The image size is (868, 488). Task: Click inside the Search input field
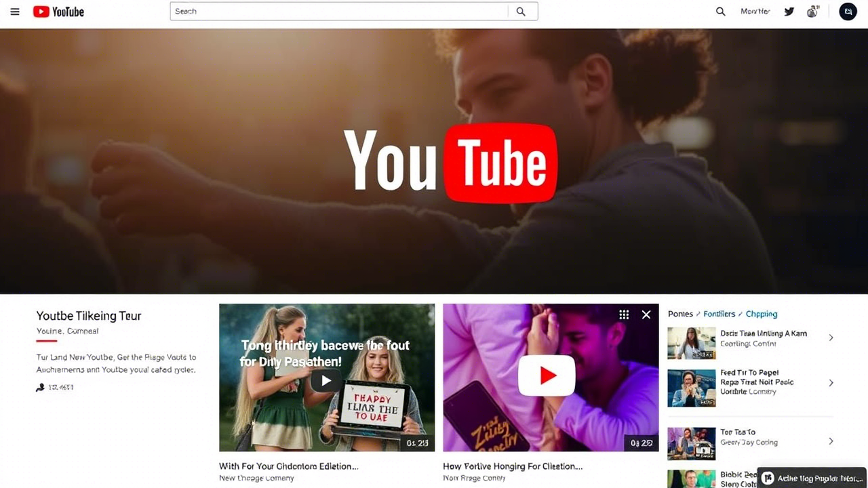click(x=338, y=12)
